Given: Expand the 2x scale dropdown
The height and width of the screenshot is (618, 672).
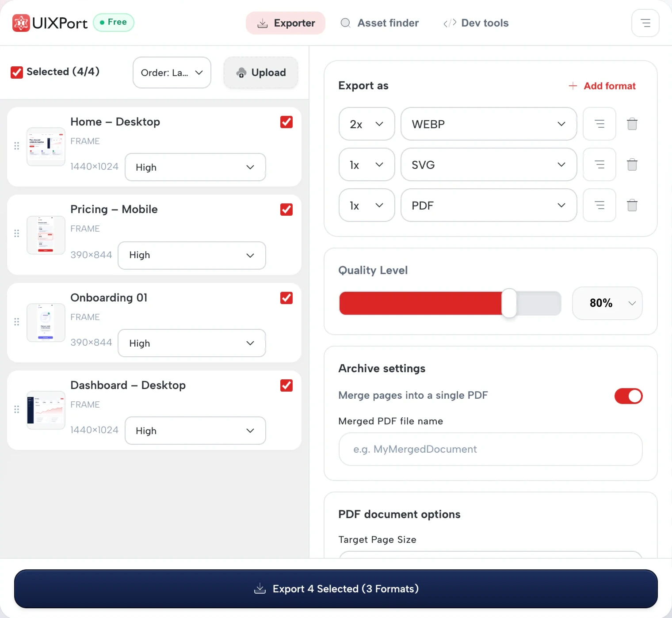Looking at the screenshot, I should coord(367,124).
